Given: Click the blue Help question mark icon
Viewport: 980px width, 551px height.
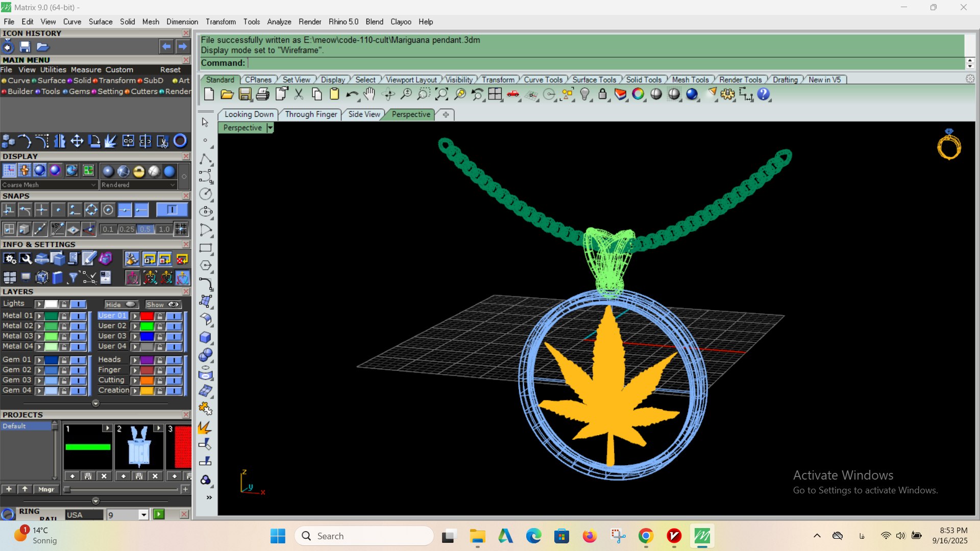Looking at the screenshot, I should click(x=764, y=94).
